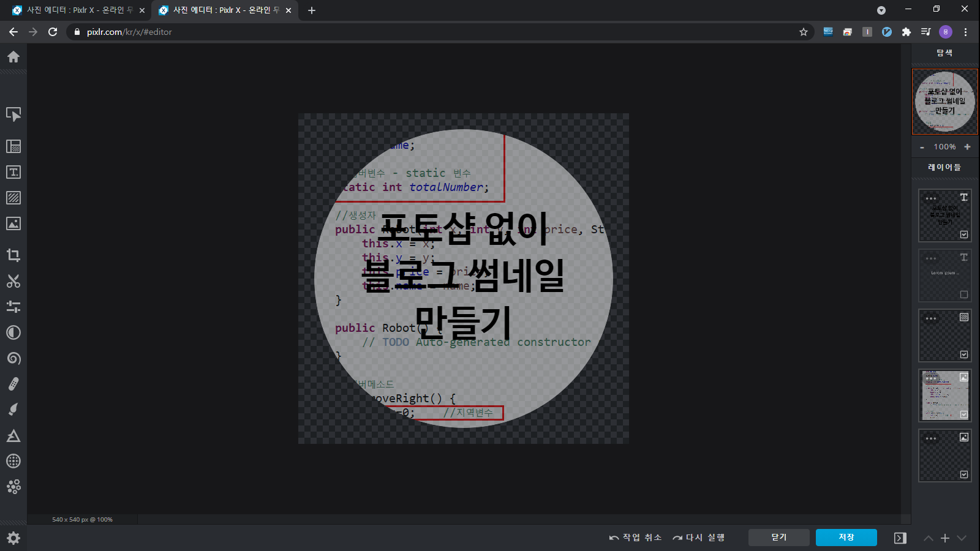Image resolution: width=980 pixels, height=551 pixels.
Task: Close the first Pixlr X tab
Action: tap(142, 10)
